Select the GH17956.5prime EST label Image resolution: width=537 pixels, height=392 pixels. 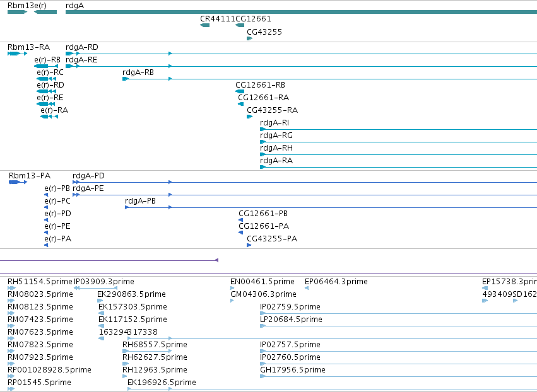coord(293,371)
